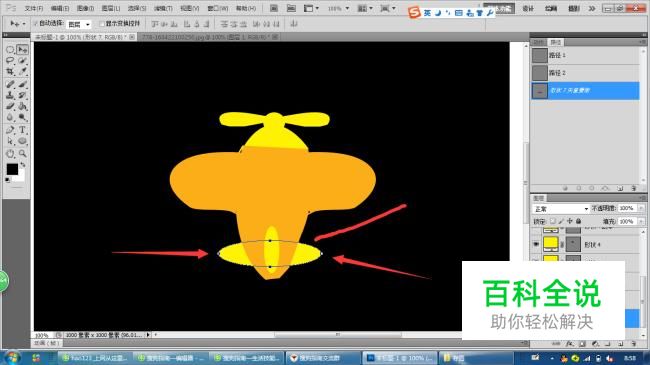Select the Hand tool
Image resolution: width=650 pixels, height=365 pixels.
[10, 153]
